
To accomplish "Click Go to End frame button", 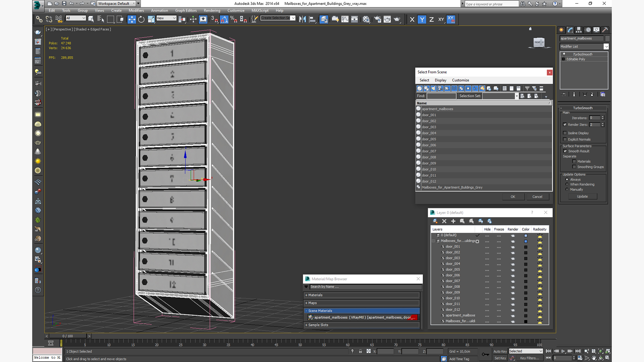I will (578, 351).
